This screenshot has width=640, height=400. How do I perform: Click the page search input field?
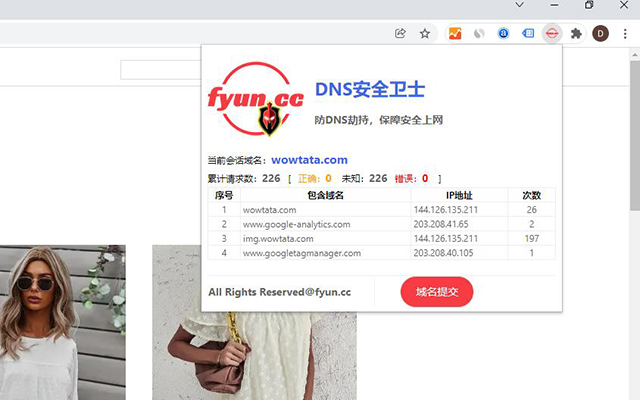click(161, 70)
